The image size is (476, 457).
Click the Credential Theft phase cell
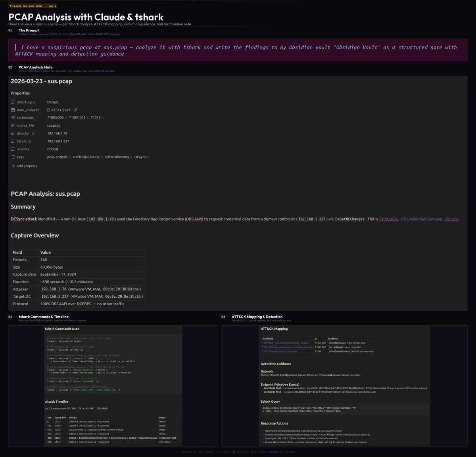click(x=168, y=438)
